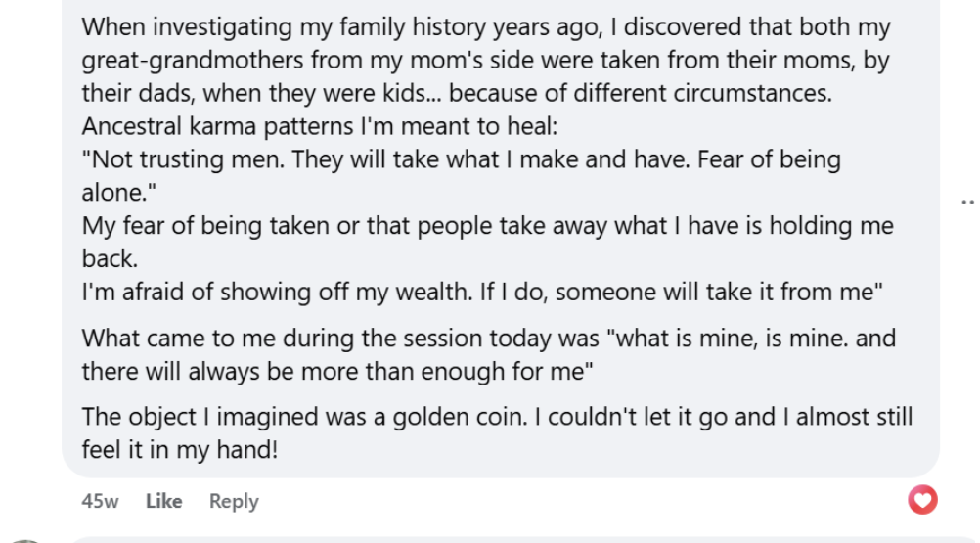Click Reply under the comment
This screenshot has height=543, width=980.
[234, 501]
